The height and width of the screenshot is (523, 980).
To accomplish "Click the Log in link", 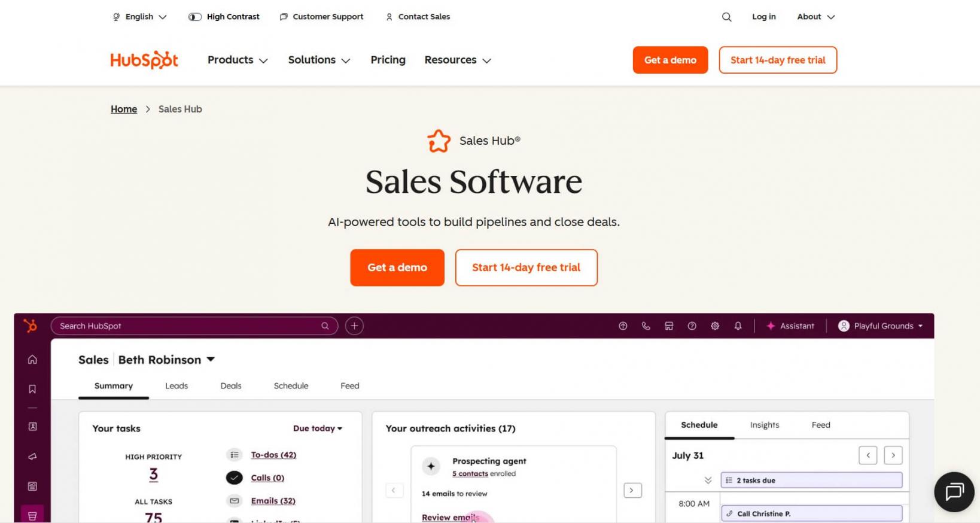I will click(763, 17).
